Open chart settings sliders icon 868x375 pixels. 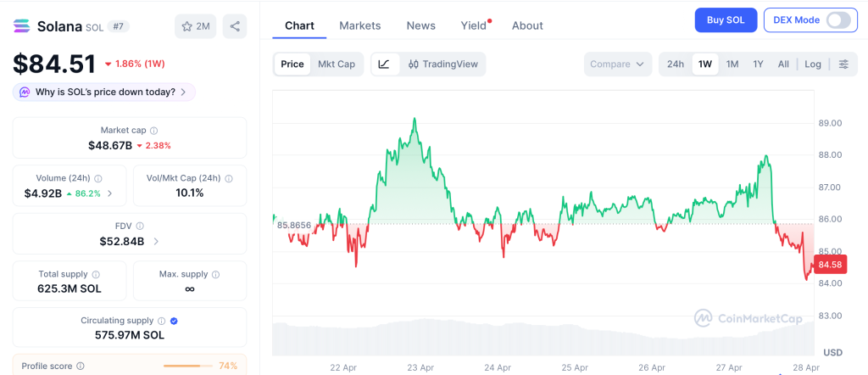pos(843,64)
